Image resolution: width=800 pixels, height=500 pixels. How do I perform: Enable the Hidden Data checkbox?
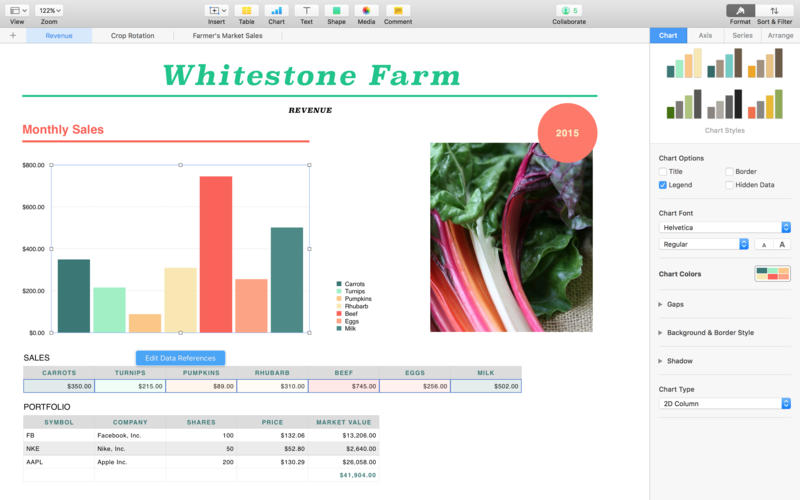pyautogui.click(x=729, y=185)
